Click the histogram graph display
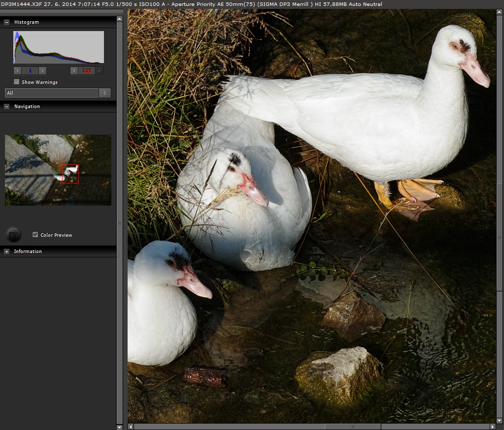 click(58, 47)
